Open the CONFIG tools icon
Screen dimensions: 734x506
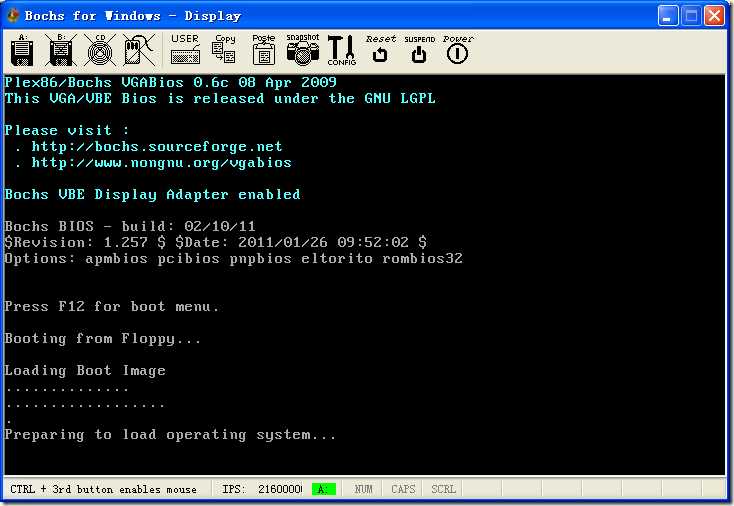(341, 50)
